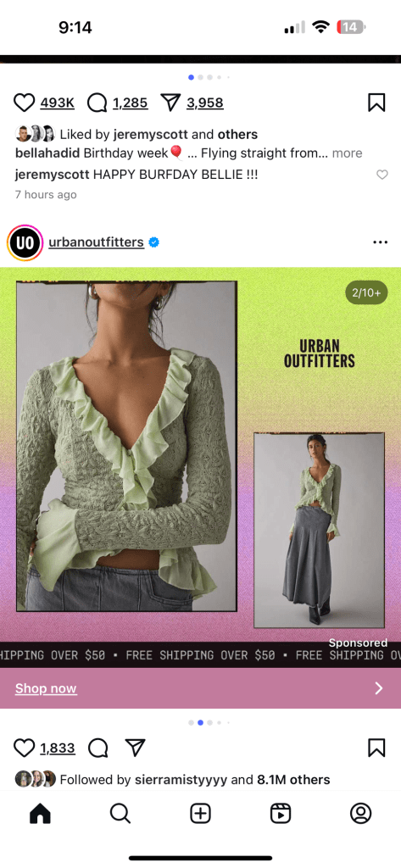Save Urban Outfitters post with bookmark

pos(376,748)
